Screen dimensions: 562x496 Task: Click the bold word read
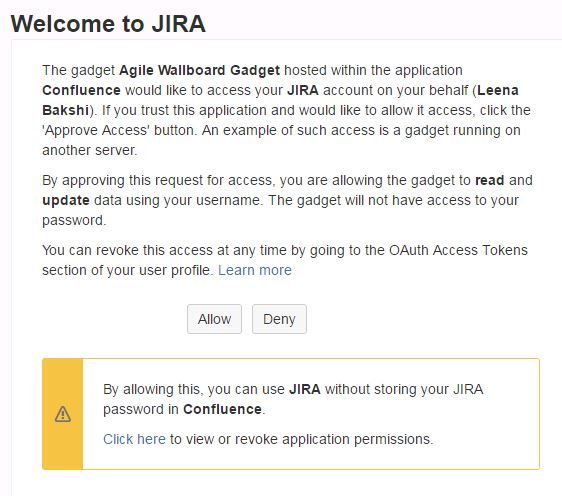pos(490,180)
